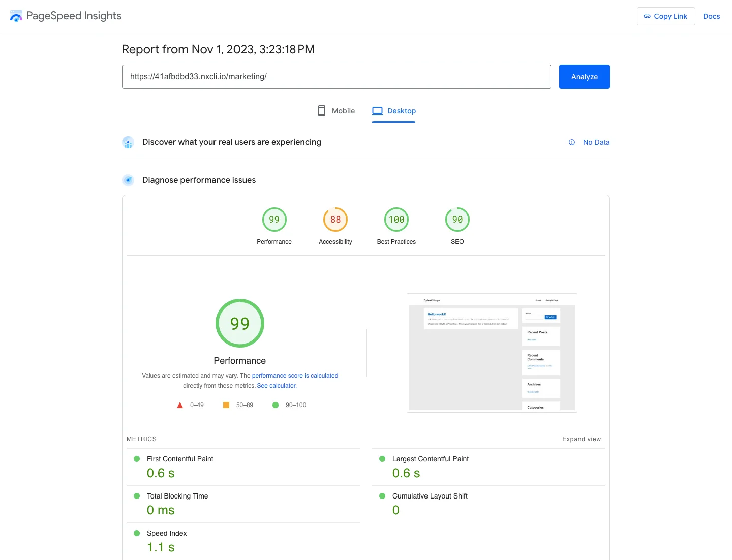
Task: Click the URL input field
Action: [337, 77]
